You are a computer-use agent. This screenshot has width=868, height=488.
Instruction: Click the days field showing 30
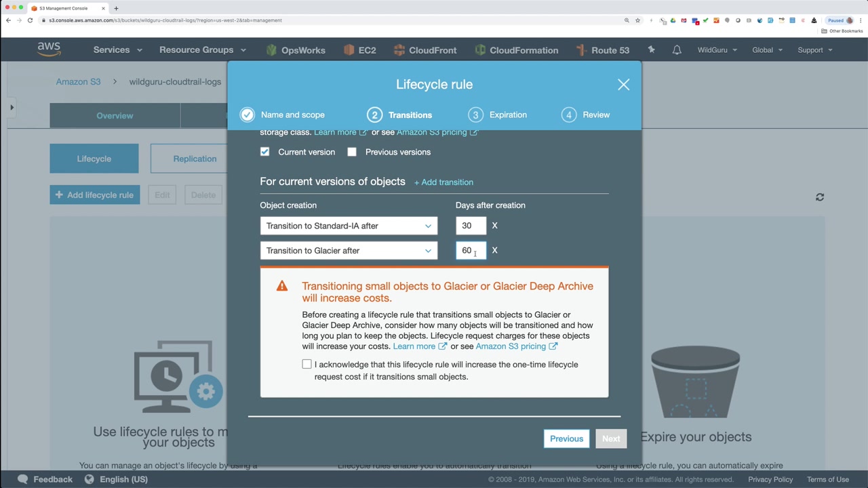tap(471, 226)
